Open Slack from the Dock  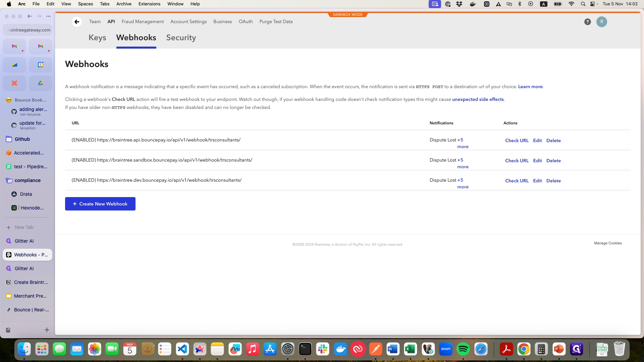tap(323, 349)
